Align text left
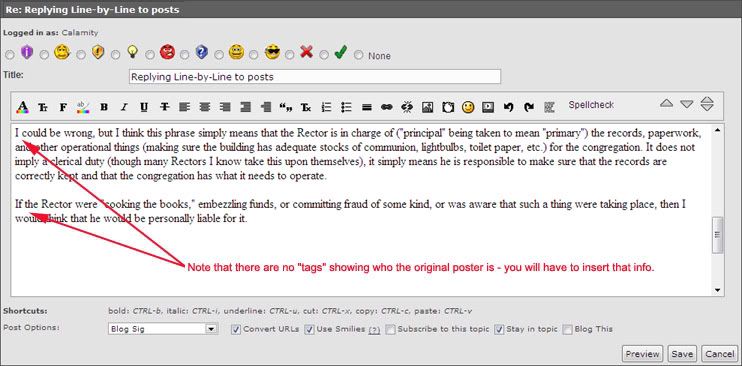 tap(185, 107)
